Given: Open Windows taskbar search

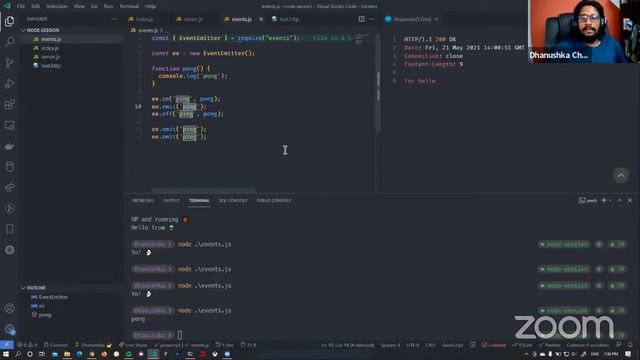Looking at the screenshot, I should tap(18, 354).
